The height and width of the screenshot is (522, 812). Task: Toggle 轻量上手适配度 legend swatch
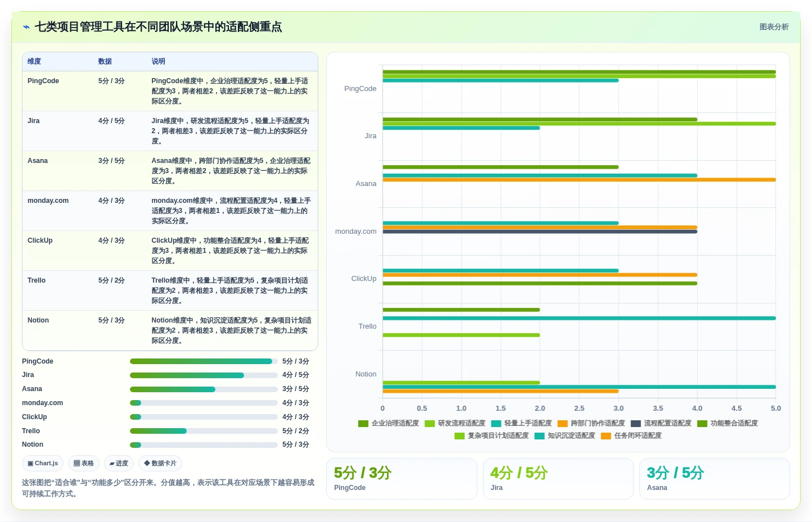coord(496,424)
